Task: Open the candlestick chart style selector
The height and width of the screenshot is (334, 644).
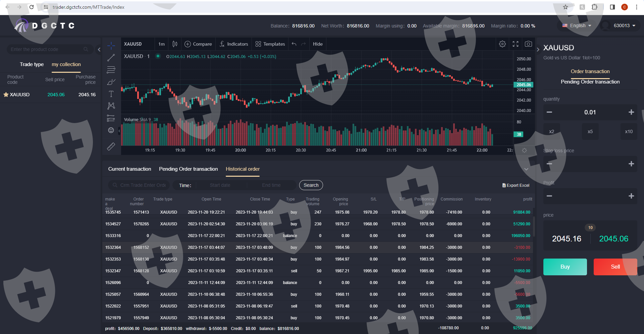Action: [175, 44]
